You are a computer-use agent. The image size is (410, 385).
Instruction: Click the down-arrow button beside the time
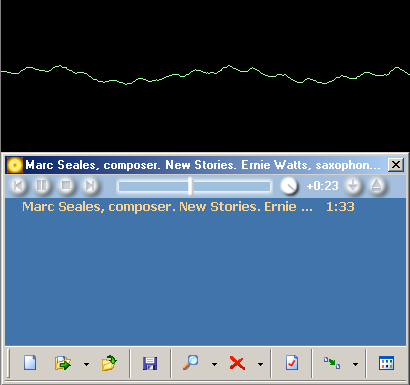point(353,186)
